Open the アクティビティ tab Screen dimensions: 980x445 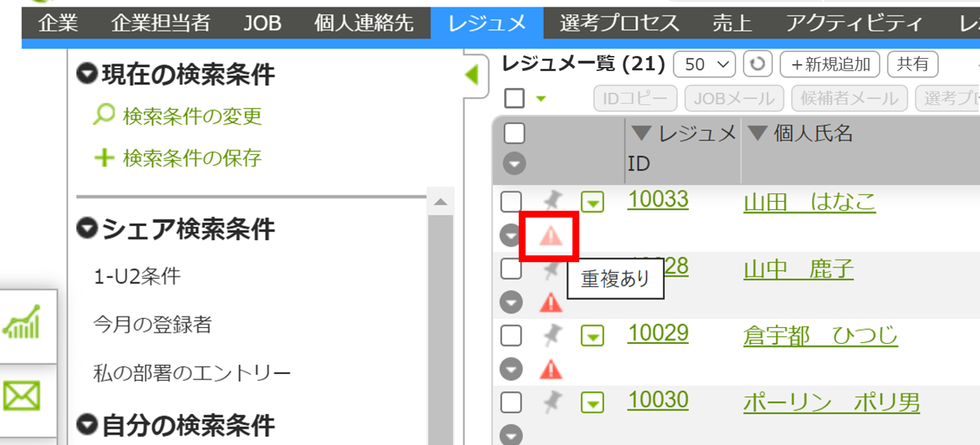(x=854, y=23)
